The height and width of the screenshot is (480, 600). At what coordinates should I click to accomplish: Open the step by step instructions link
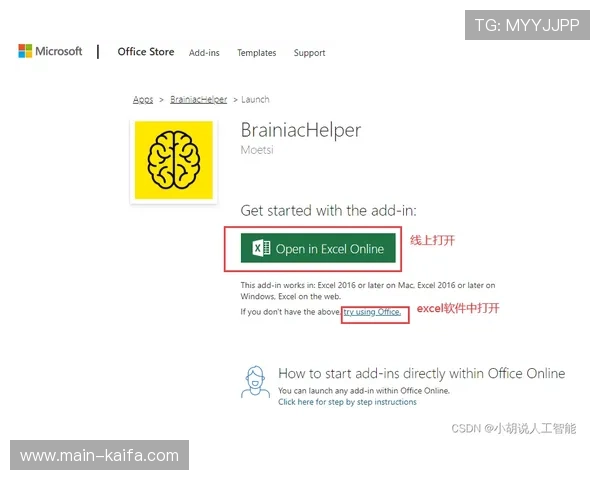[x=347, y=402]
